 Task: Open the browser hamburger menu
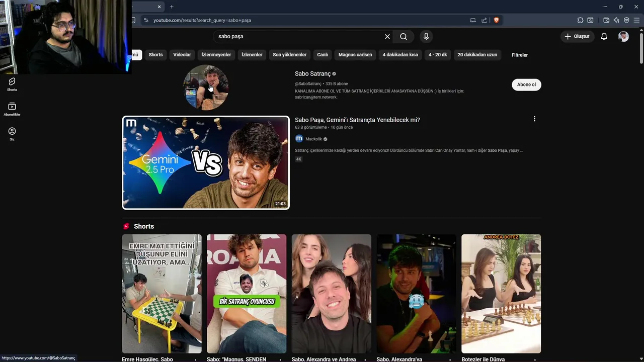click(636, 20)
